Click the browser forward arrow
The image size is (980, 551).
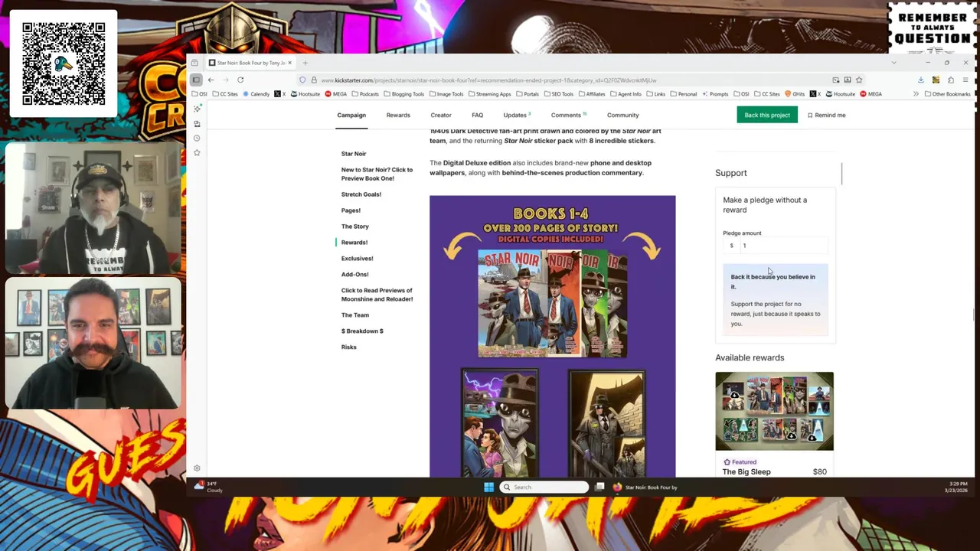pos(226,80)
